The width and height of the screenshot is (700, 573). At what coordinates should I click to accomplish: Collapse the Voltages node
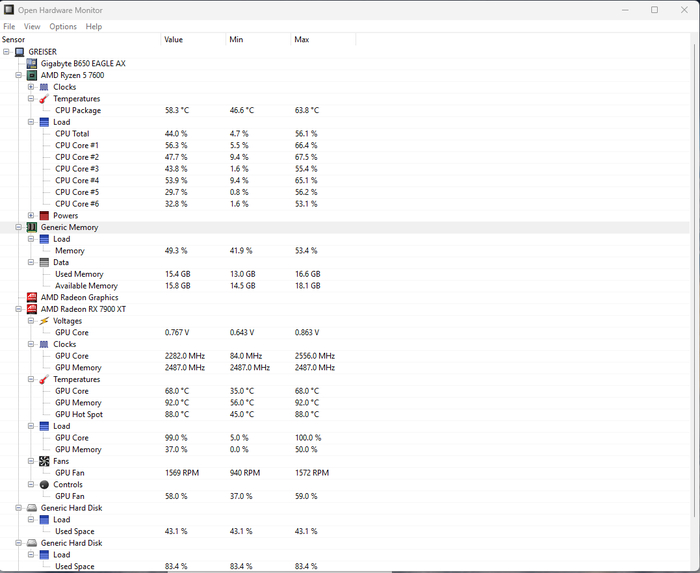tap(31, 320)
